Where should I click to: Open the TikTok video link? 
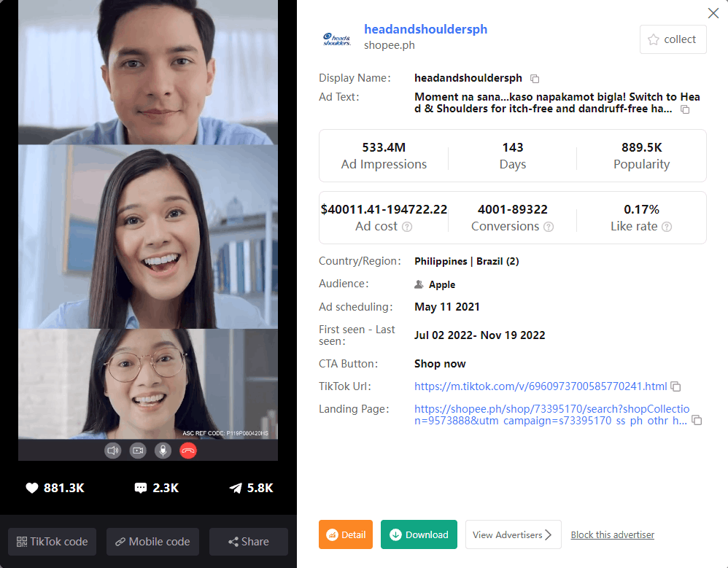point(540,386)
